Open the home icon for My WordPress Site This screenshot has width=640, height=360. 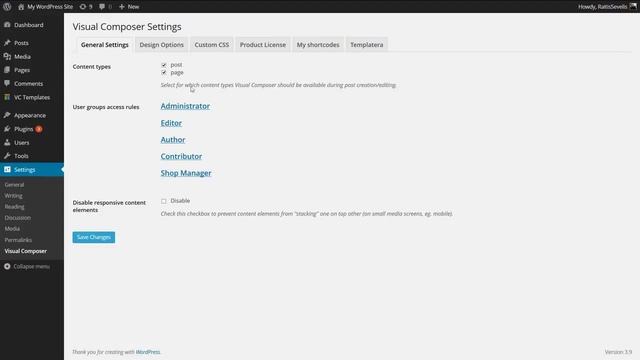tap(21, 7)
